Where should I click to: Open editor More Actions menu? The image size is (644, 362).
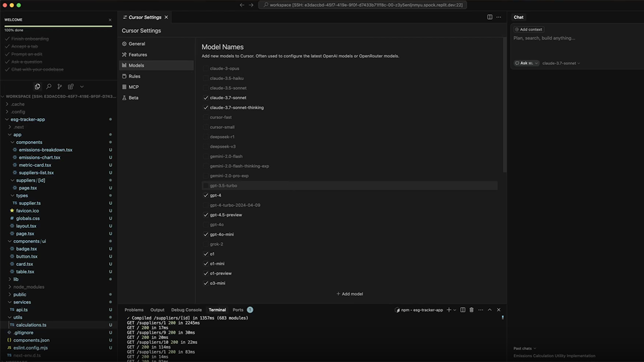tap(499, 17)
